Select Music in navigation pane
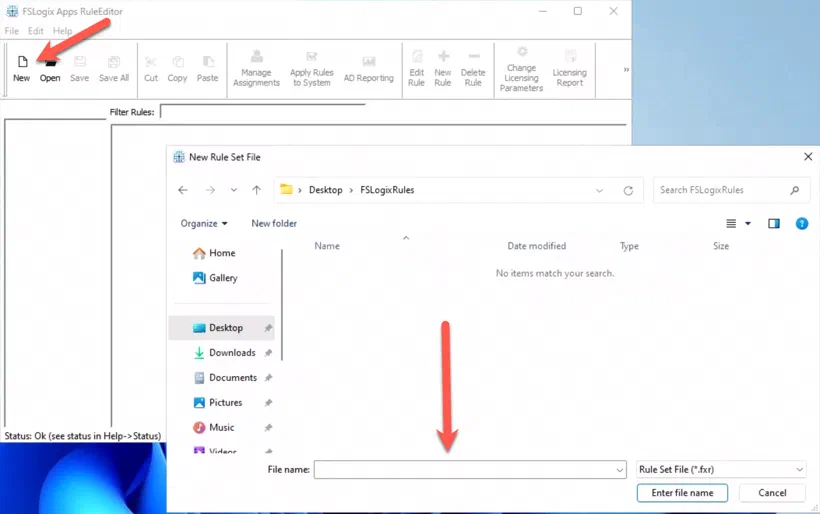The width and height of the screenshot is (820, 514). click(213, 428)
